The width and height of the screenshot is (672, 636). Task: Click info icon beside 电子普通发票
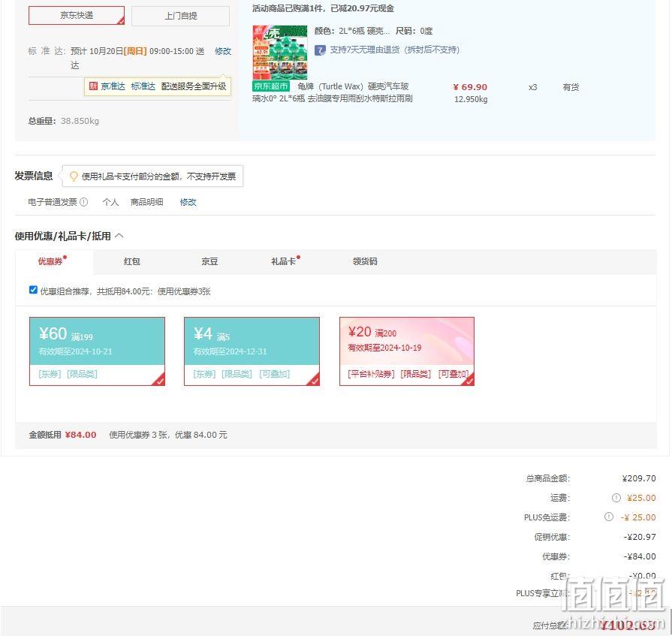(84, 202)
